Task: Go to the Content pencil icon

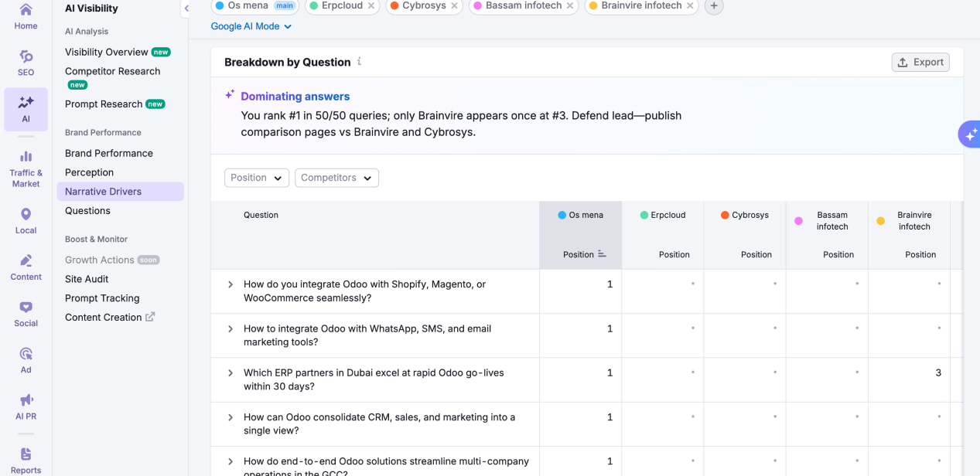Action: point(26,261)
